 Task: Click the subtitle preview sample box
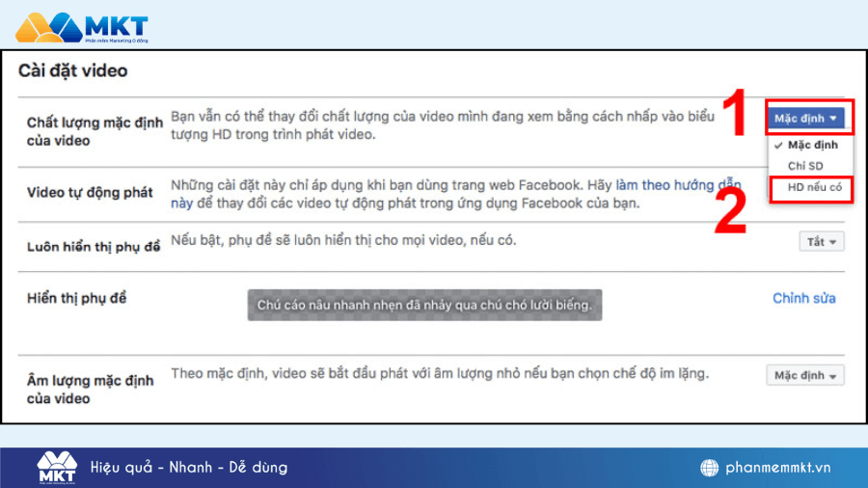point(424,305)
